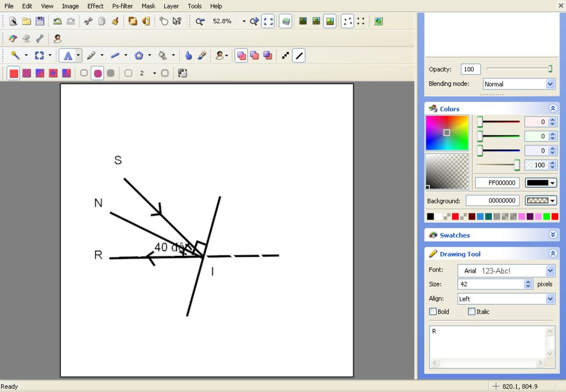This screenshot has height=392, width=566.
Task: Toggle the Bold checkbox
Action: 433,311
